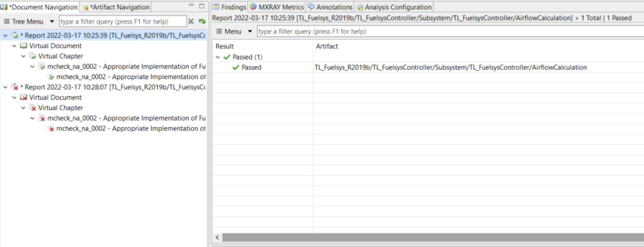
Task: Select Virtual Chapter under 10:28:07 report
Action: point(61,108)
